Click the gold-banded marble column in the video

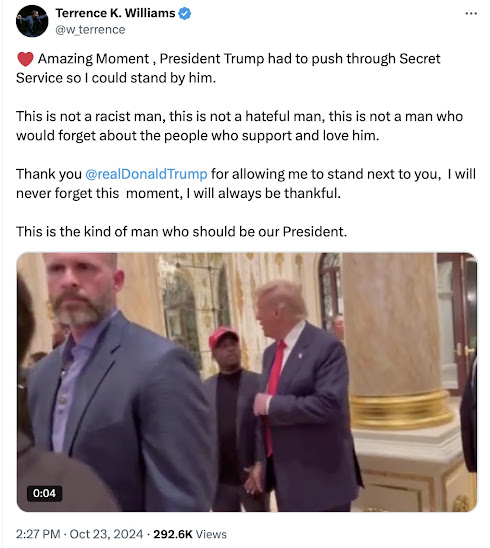394,341
